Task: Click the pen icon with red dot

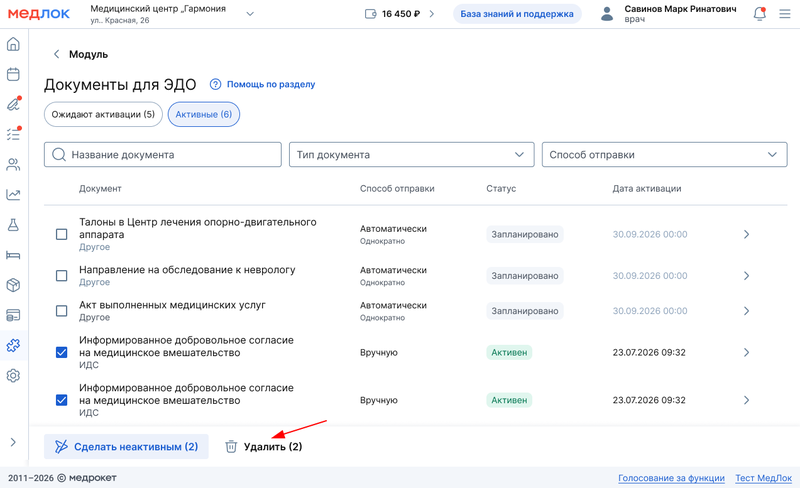Action: 13,105
